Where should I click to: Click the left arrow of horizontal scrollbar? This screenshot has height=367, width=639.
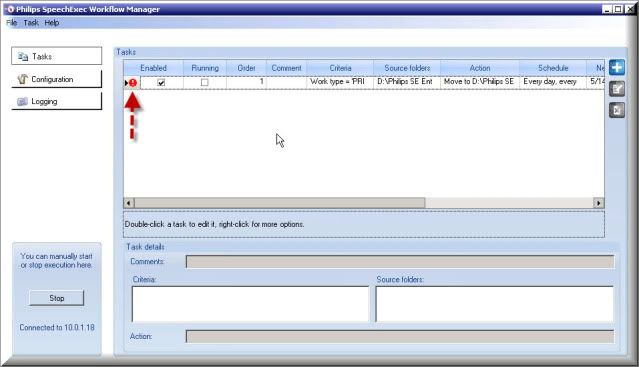pyautogui.click(x=129, y=203)
